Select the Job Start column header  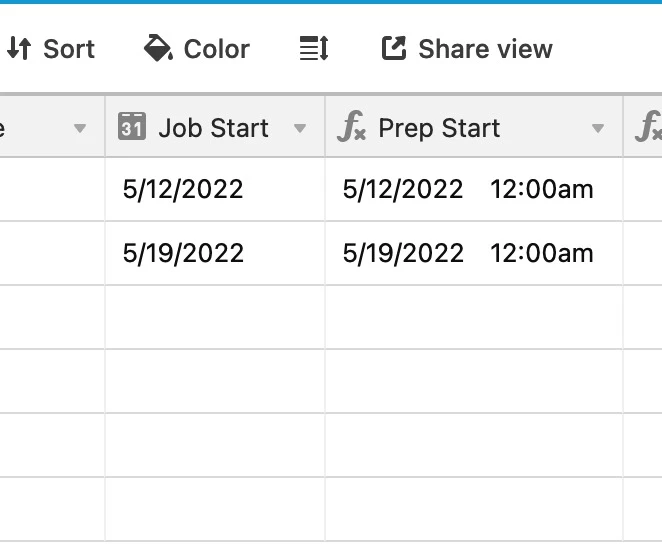213,128
